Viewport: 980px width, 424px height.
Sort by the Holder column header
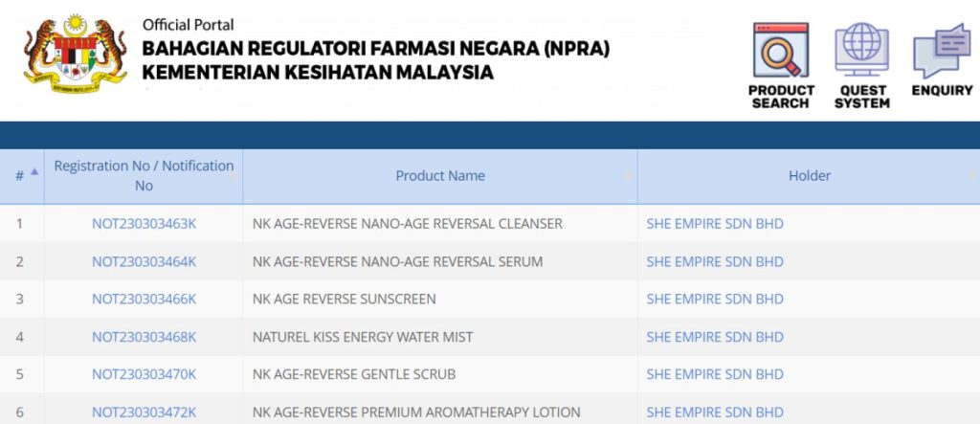point(809,176)
